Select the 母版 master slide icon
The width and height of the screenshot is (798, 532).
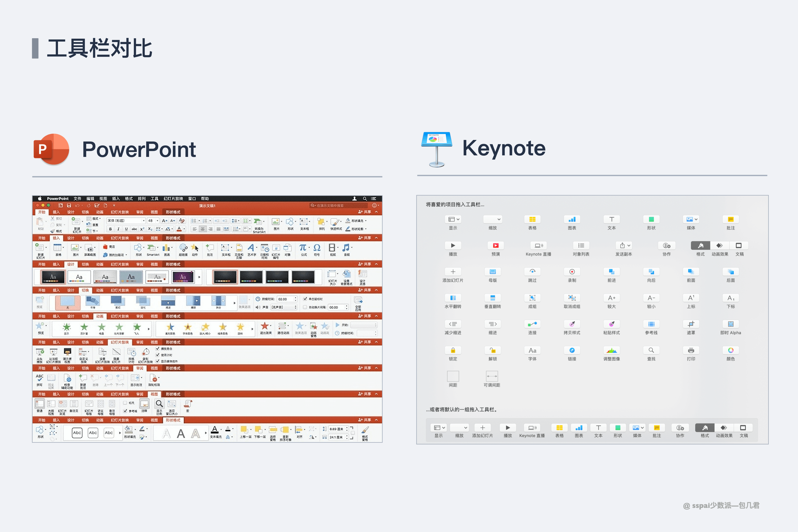tap(492, 272)
